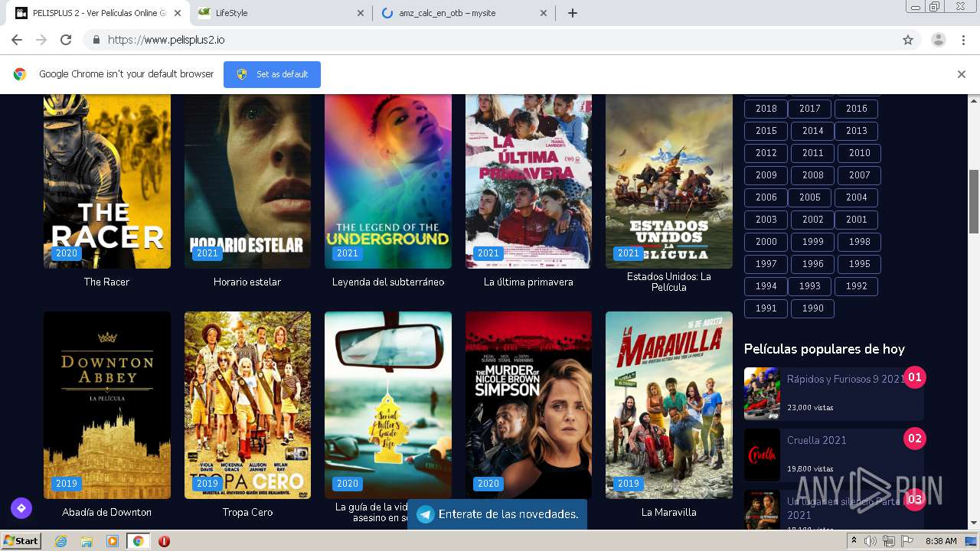
Task: Open Leyenda del subterráneo poster
Action: coord(388,181)
